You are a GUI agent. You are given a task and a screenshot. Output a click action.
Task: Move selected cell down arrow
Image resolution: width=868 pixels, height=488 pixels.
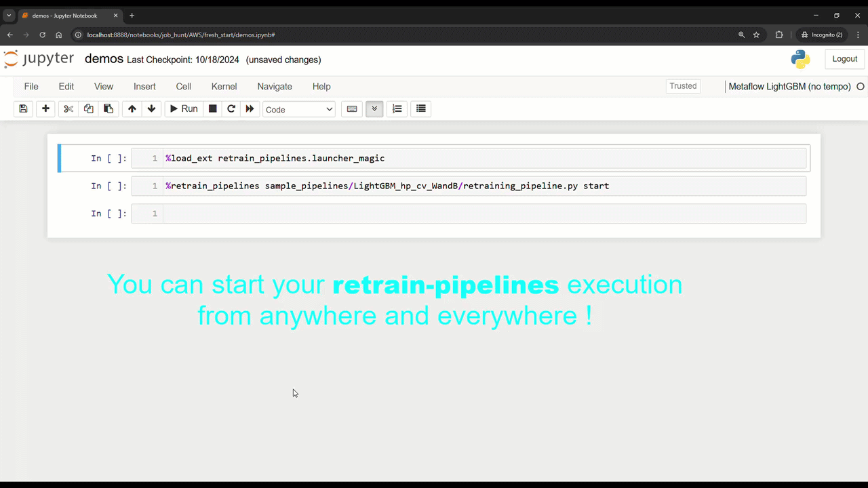coord(151,108)
